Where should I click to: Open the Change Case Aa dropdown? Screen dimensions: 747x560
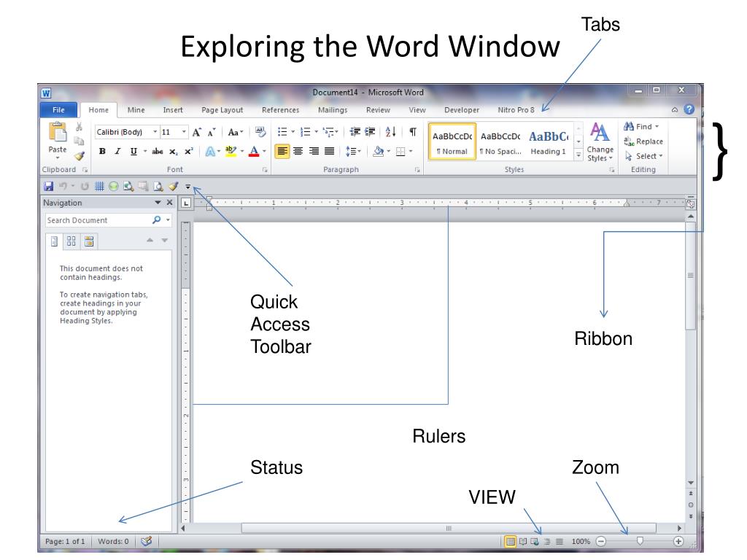[236, 132]
